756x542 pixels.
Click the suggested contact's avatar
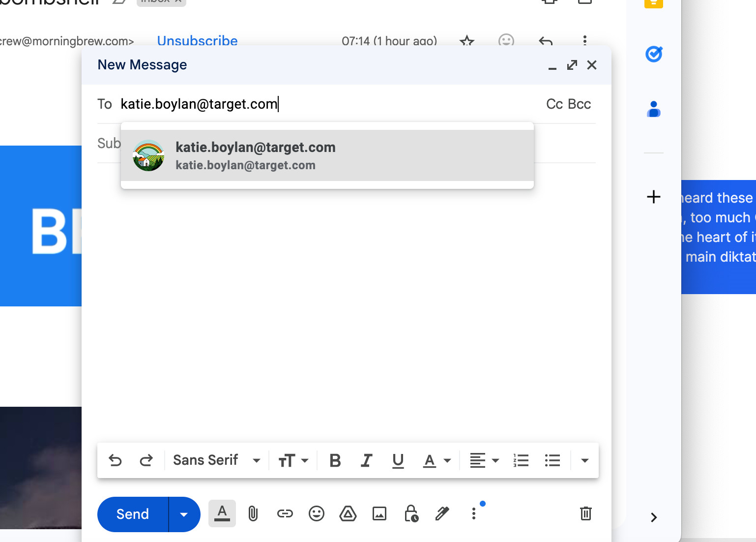148,155
